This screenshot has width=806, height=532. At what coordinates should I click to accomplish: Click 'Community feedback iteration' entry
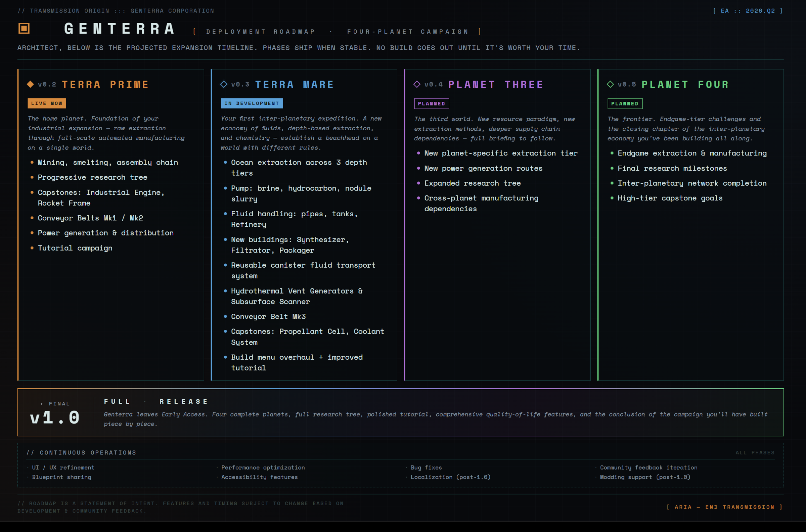[x=648, y=468]
